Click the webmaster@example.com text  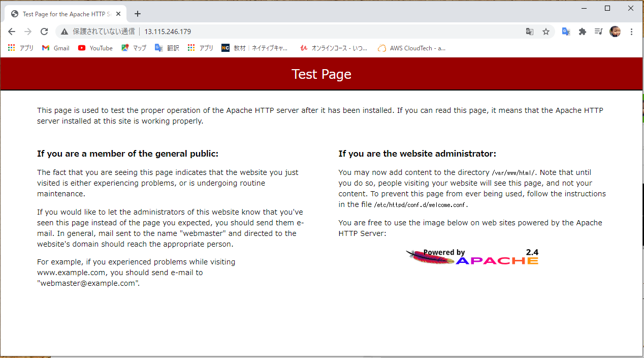tap(87, 283)
